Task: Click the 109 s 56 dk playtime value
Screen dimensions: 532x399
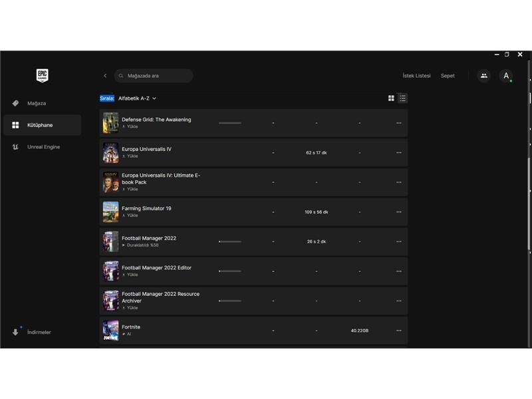Action: tap(317, 212)
